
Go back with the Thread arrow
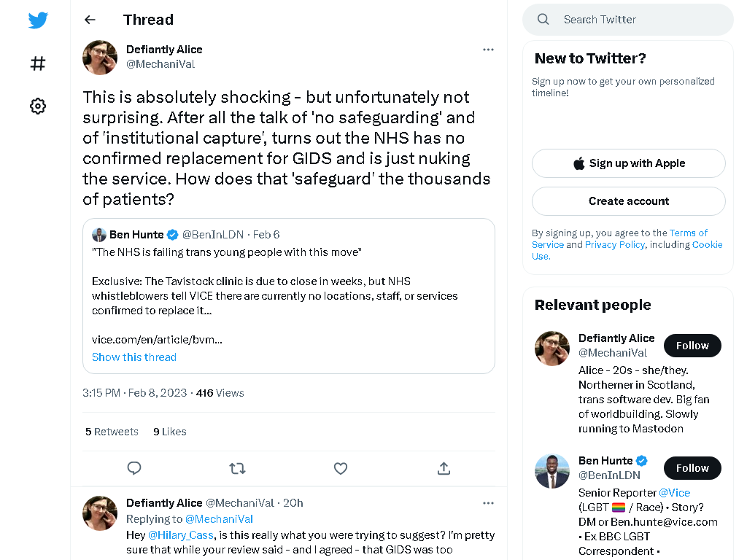point(90,20)
